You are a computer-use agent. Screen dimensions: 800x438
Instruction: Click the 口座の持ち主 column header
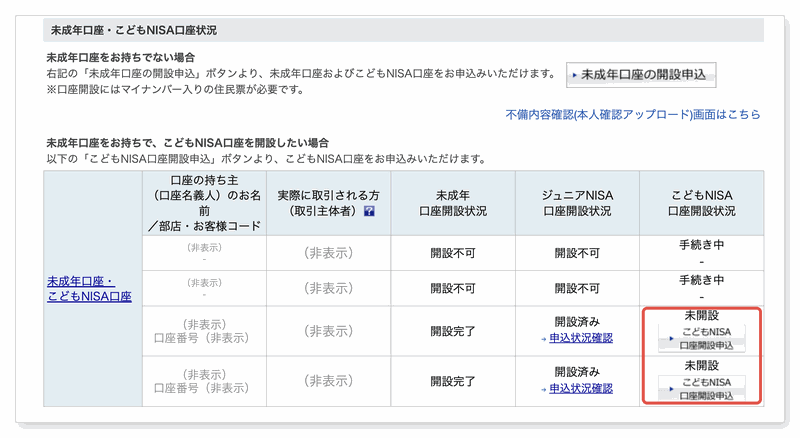[204, 203]
